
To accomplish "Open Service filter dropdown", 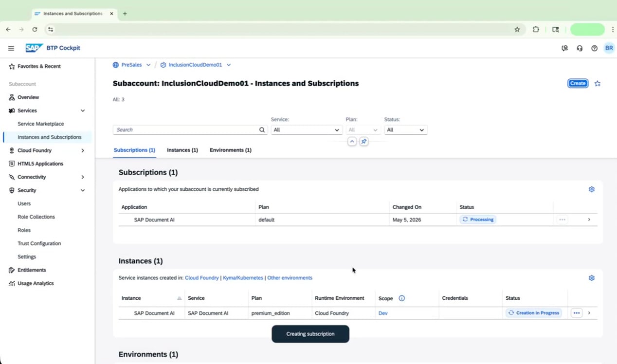I will tap(306, 130).
